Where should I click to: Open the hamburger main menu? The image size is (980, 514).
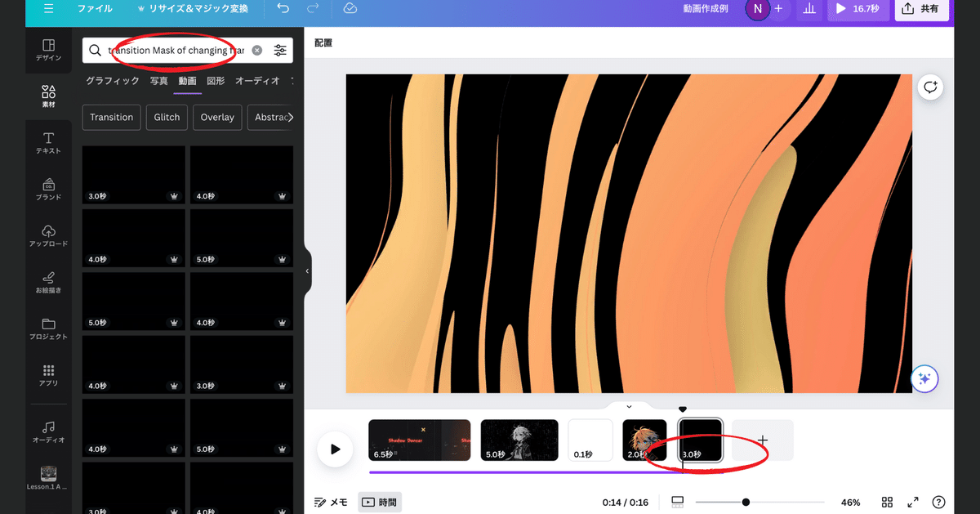click(x=48, y=9)
